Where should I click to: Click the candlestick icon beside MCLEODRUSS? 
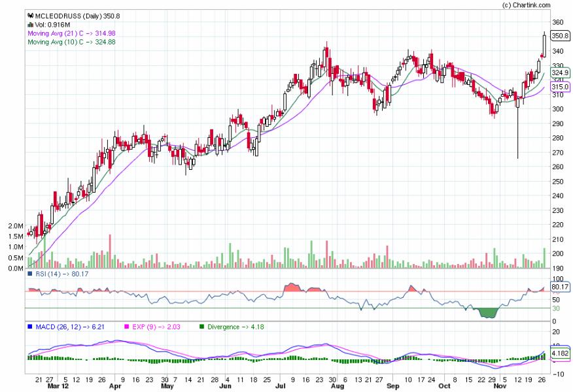31,16
